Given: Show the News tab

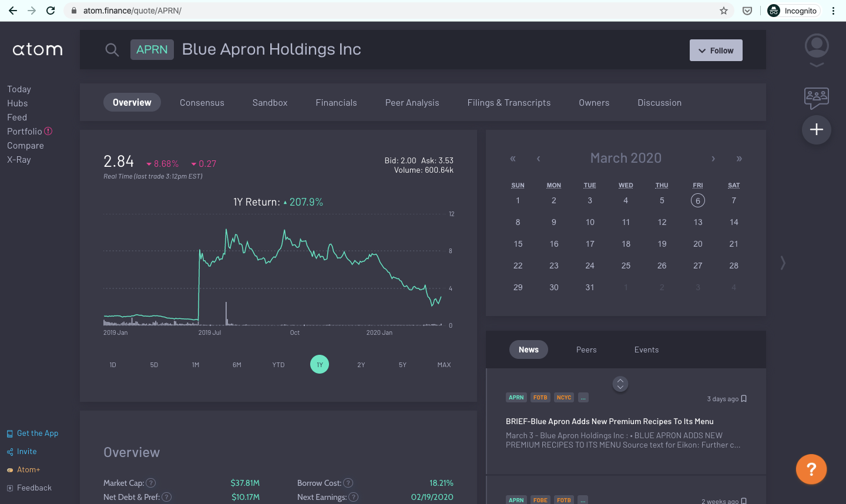Looking at the screenshot, I should (529, 350).
